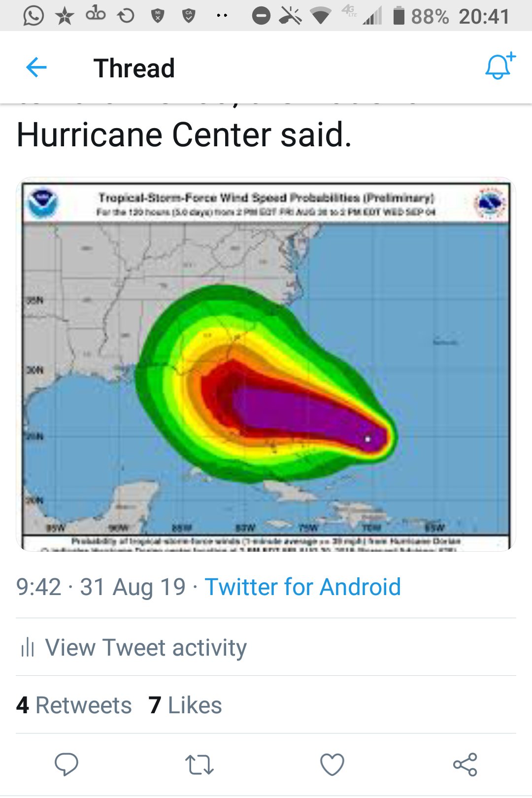Tap the battery icon in status bar

click(x=399, y=16)
